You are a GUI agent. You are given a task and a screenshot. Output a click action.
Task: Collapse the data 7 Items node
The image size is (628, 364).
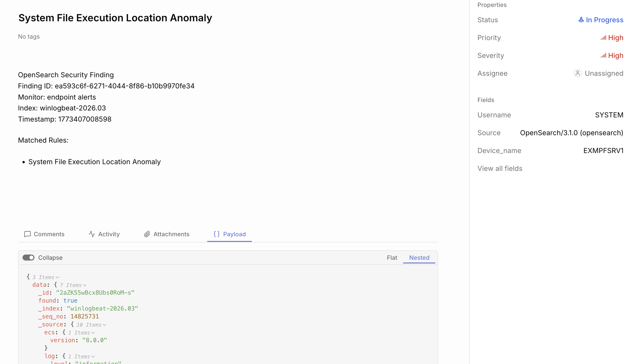85,285
